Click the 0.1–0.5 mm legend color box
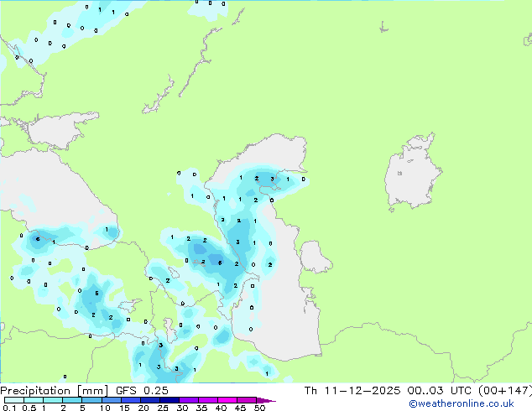 tap(14, 400)
